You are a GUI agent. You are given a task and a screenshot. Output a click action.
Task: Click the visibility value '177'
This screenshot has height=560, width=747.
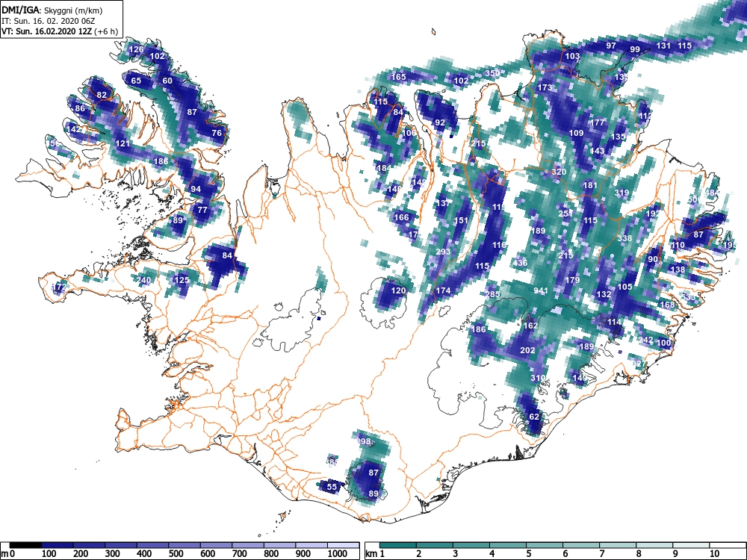tap(598, 122)
